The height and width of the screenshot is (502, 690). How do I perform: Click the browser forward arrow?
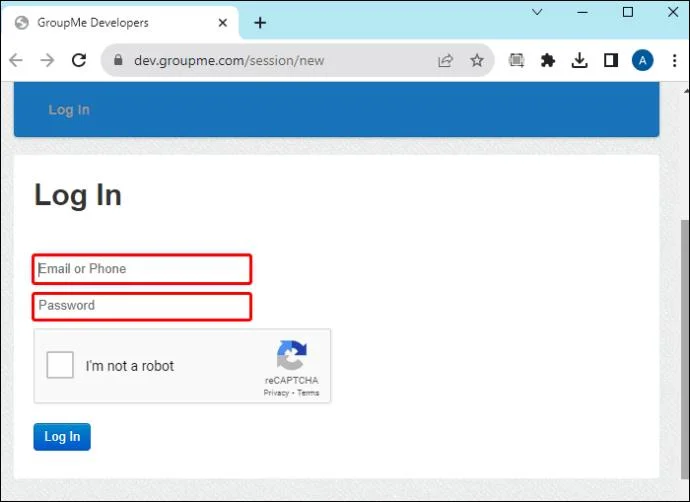tap(47, 60)
